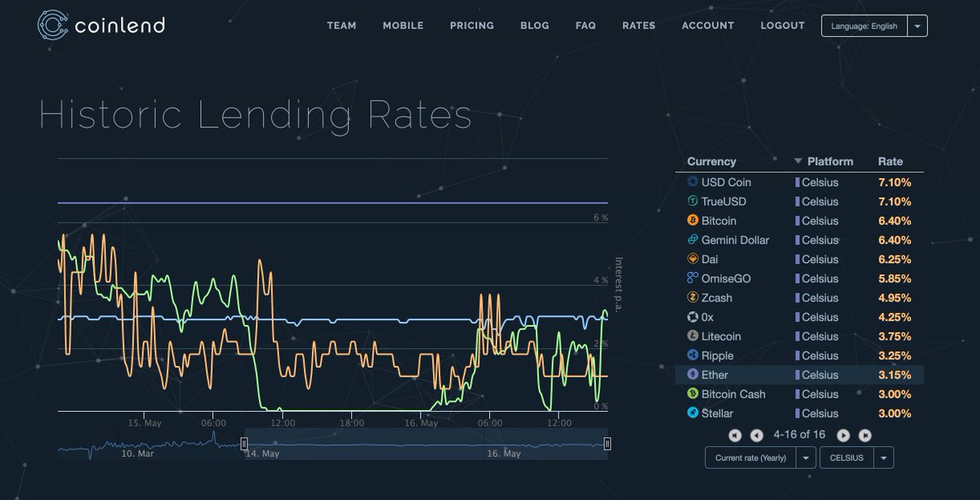980x500 pixels.
Task: Open the MOBILE menu item
Action: [x=403, y=25]
